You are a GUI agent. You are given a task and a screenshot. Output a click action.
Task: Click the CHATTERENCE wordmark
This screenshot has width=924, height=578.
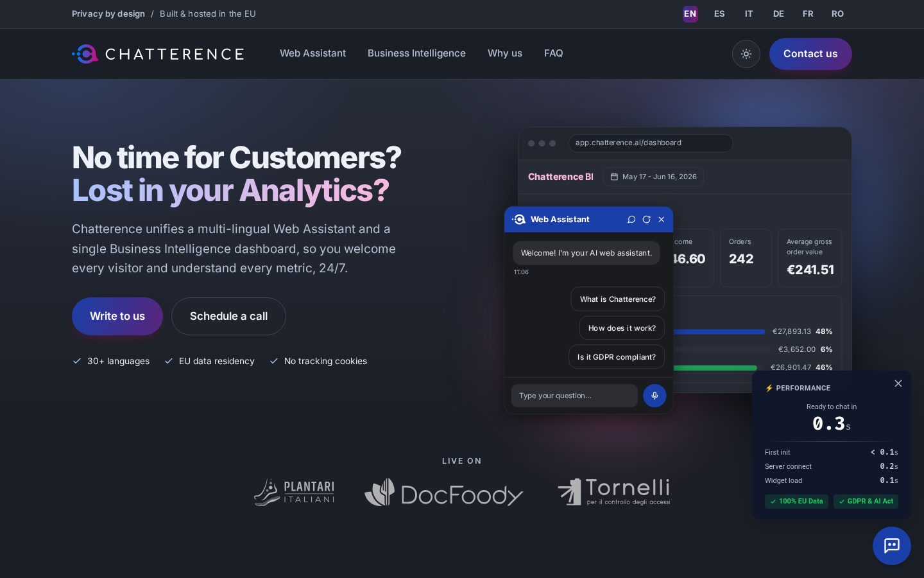tap(175, 54)
